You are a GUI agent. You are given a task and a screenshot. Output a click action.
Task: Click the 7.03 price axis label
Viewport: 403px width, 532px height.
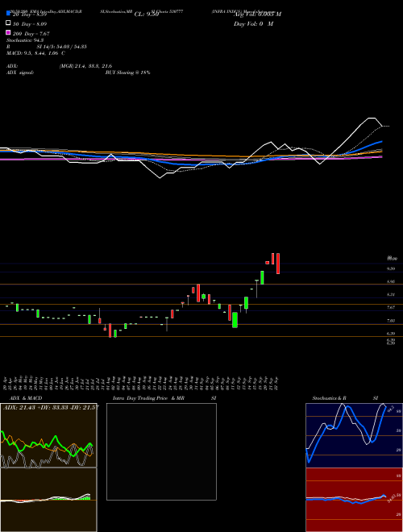(x=391, y=320)
